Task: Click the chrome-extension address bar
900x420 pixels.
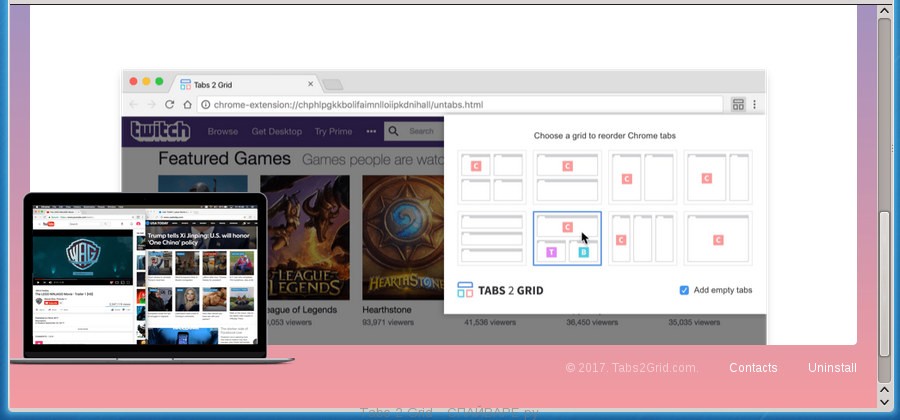Action: coord(459,104)
